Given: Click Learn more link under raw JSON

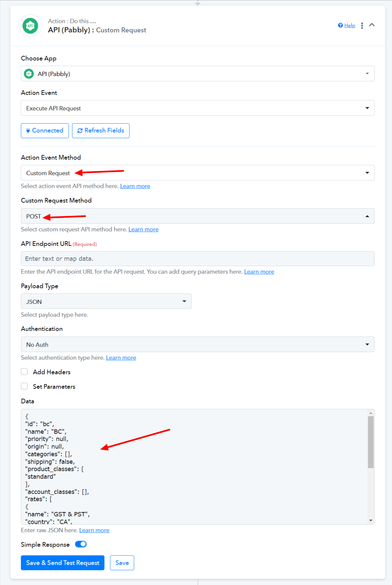Looking at the screenshot, I should click(x=94, y=530).
